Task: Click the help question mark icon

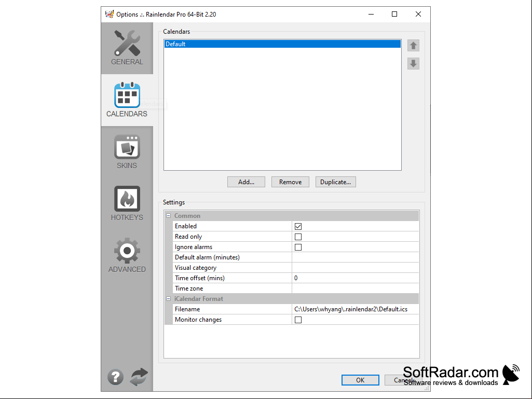Action: coord(116,377)
